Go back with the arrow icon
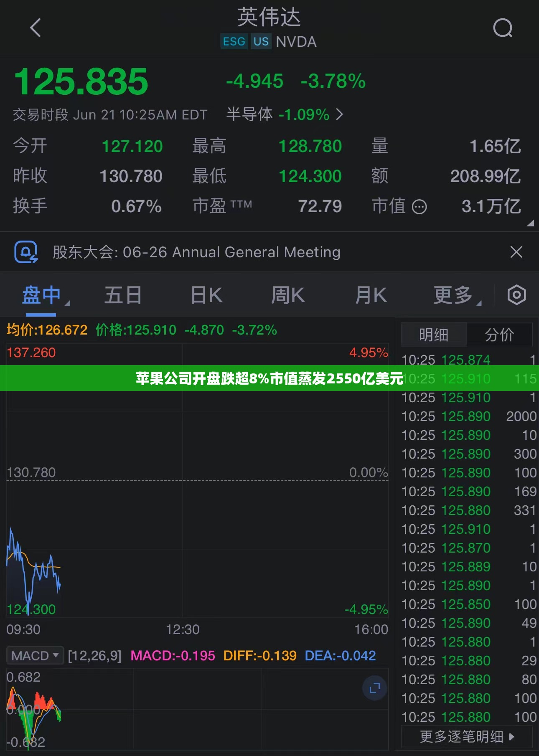This screenshot has width=539, height=756. click(x=36, y=28)
